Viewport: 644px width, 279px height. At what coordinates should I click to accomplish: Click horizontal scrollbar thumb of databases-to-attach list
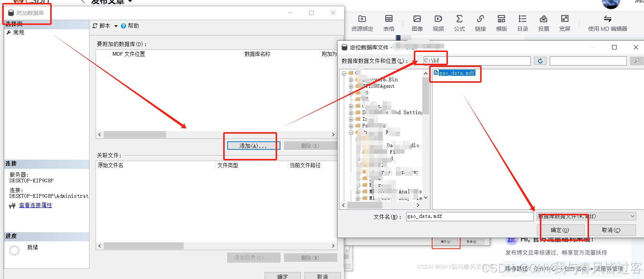135,135
